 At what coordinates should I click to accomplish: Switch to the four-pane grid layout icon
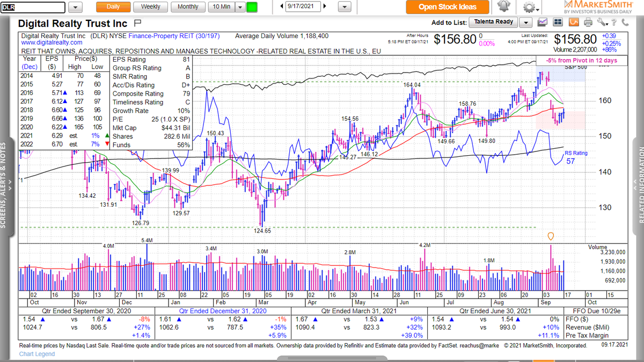(558, 23)
